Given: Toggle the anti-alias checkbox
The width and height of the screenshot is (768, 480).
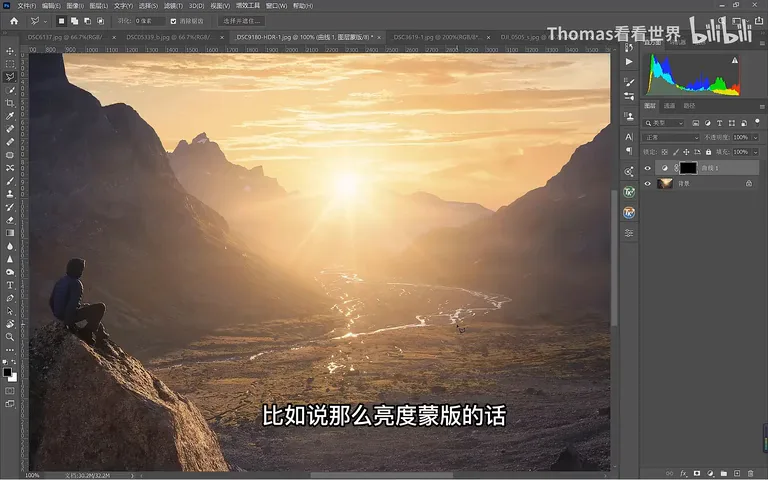Looking at the screenshot, I should [173, 21].
